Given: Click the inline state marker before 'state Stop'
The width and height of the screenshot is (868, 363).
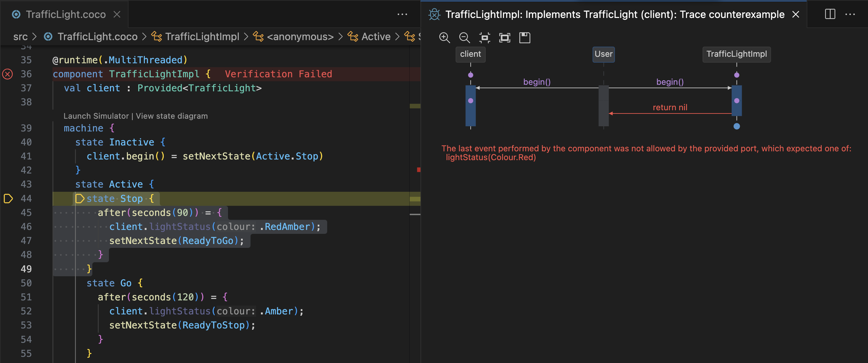Looking at the screenshot, I should pyautogui.click(x=80, y=199).
